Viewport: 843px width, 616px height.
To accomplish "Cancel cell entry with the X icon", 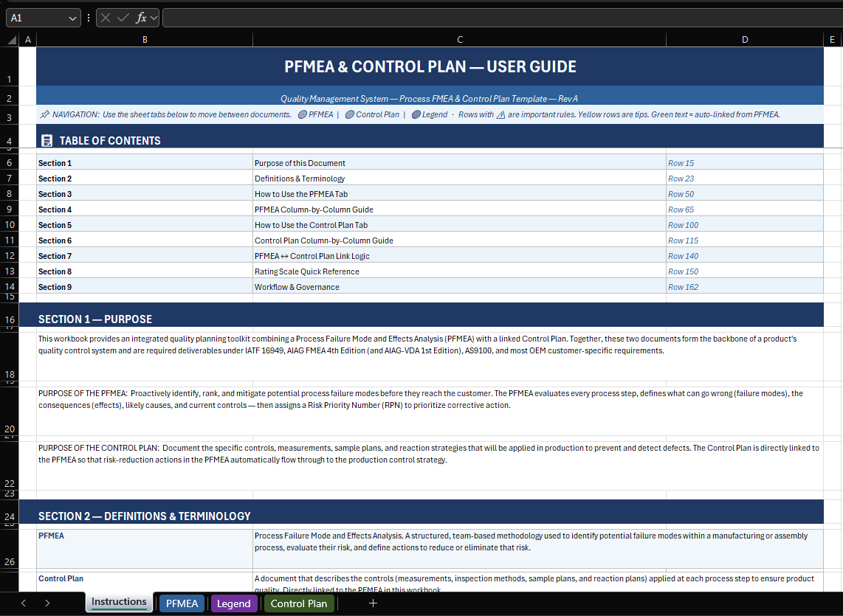I will click(x=106, y=17).
